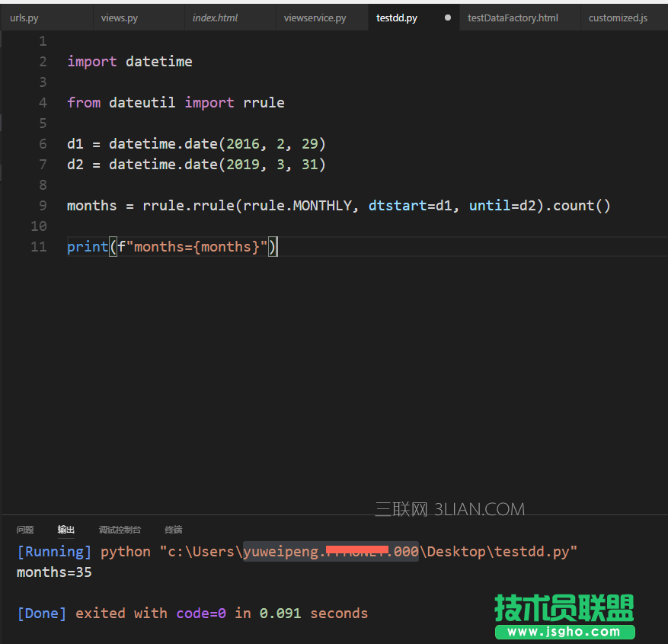Open the 终端 (Terminal) panel

click(173, 529)
